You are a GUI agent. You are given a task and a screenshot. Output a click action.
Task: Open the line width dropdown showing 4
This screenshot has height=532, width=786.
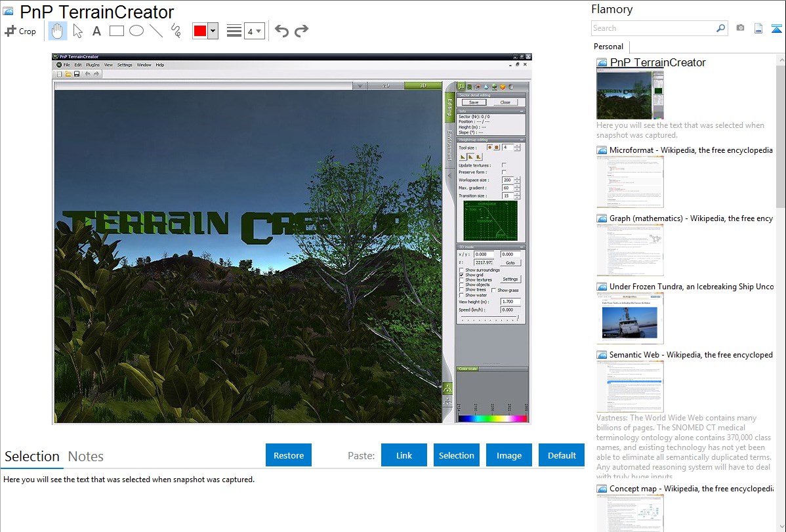(255, 31)
